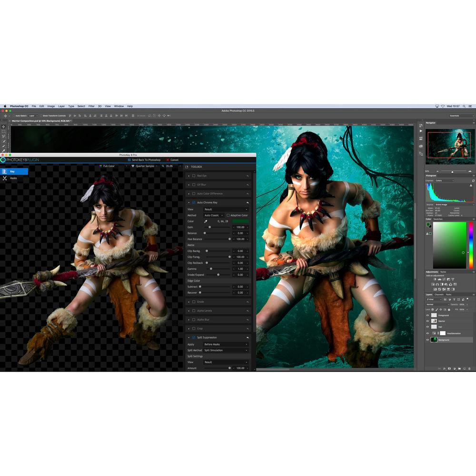
Task: Expand the Alpha Levels section
Action: point(188,311)
